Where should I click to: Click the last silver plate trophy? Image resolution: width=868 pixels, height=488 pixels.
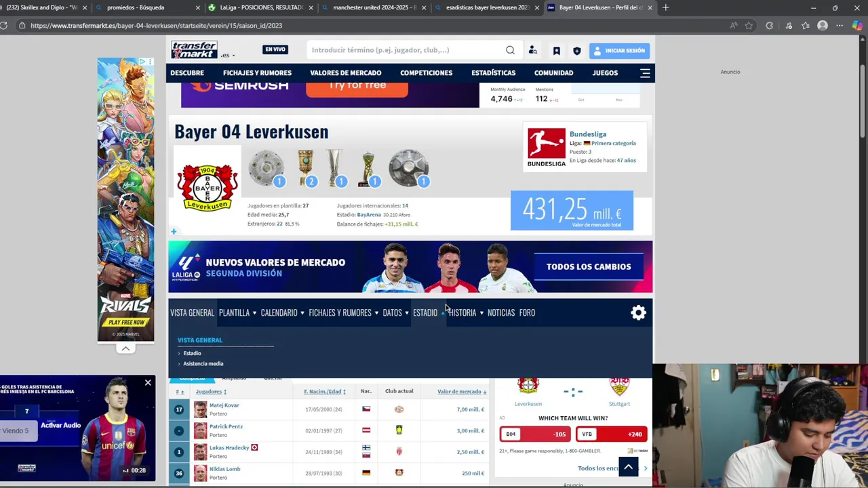408,168
